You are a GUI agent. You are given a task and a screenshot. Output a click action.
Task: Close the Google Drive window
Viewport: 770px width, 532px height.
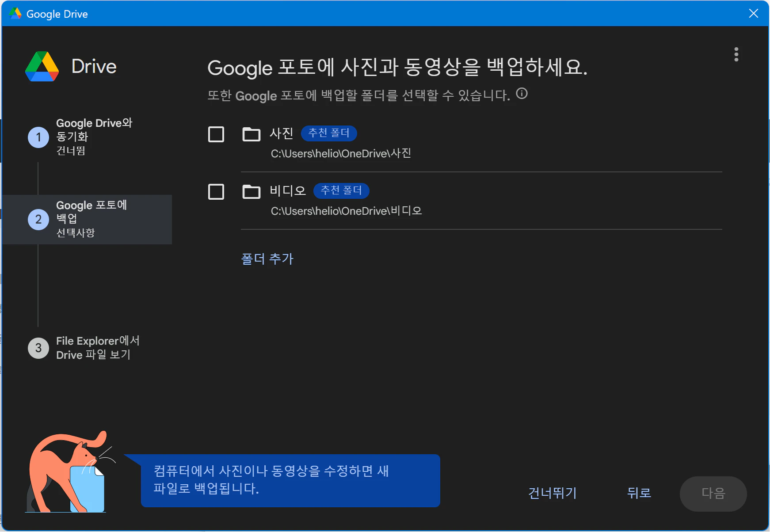click(754, 13)
